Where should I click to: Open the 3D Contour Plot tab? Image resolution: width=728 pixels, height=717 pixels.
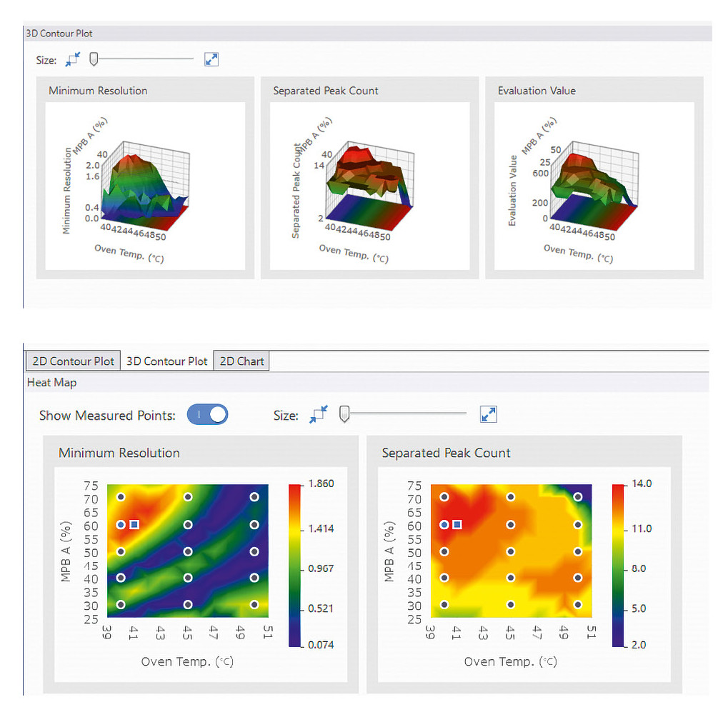[166, 361]
